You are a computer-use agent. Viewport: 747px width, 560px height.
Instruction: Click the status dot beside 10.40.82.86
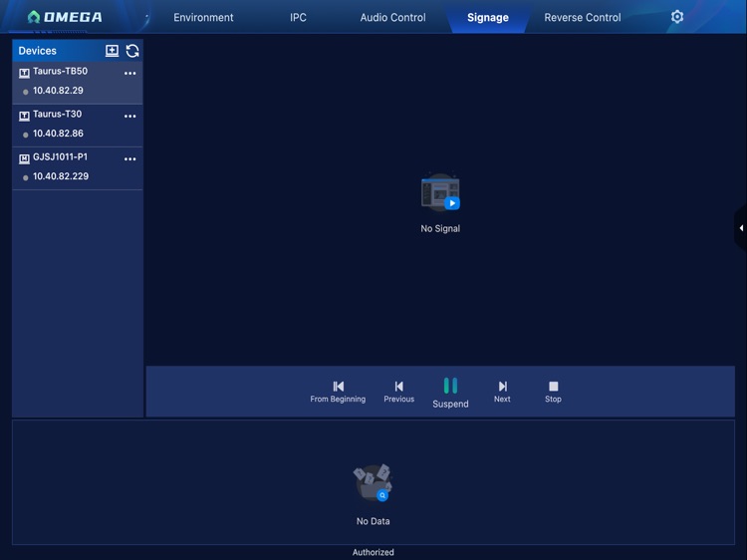[x=25, y=135]
